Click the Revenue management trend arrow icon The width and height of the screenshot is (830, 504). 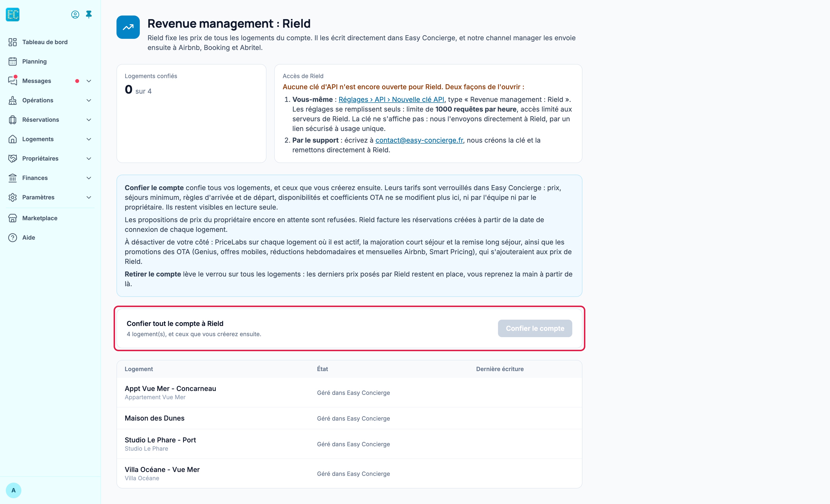pyautogui.click(x=128, y=27)
